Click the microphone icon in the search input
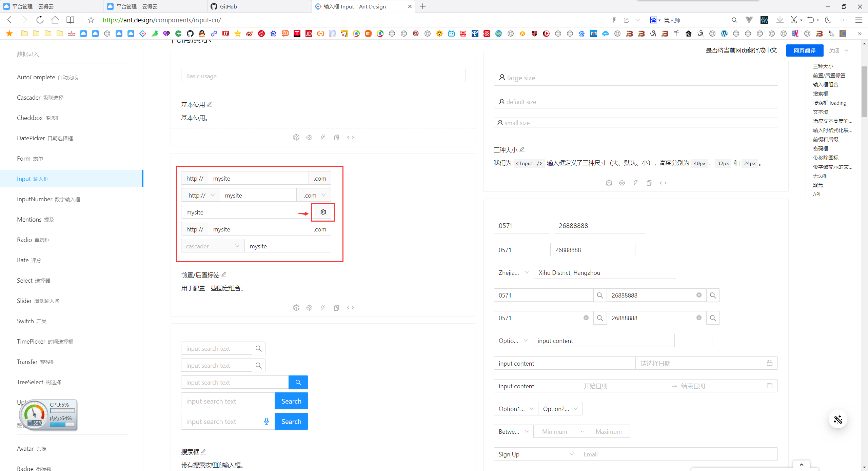 266,421
